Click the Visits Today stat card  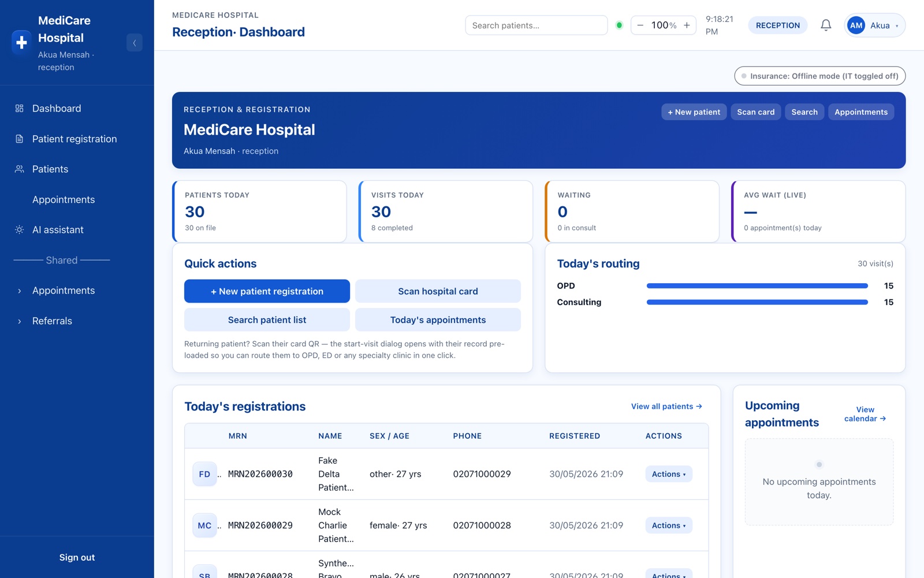point(445,212)
